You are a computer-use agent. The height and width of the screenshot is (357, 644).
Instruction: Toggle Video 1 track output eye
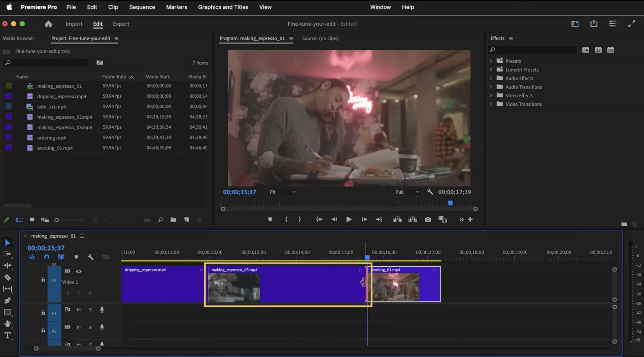79,271
